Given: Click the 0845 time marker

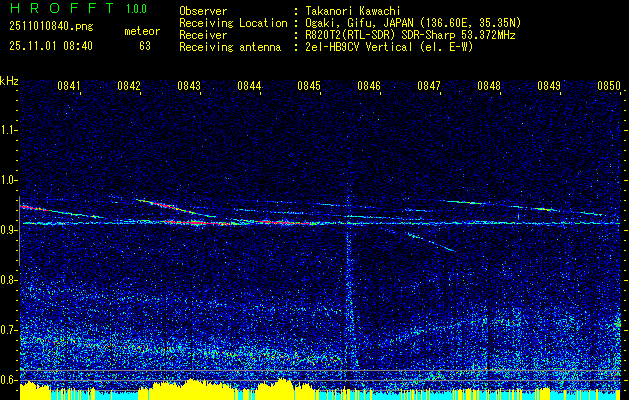Looking at the screenshot, I should click(x=309, y=85).
